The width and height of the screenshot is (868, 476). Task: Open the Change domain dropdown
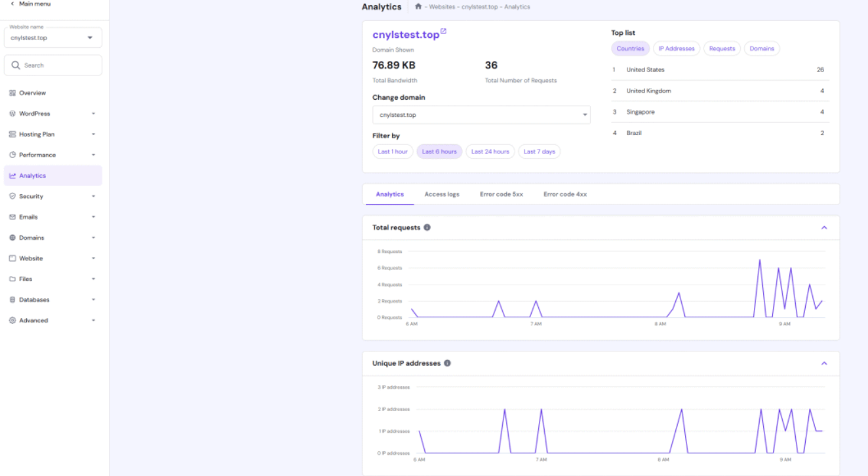481,115
